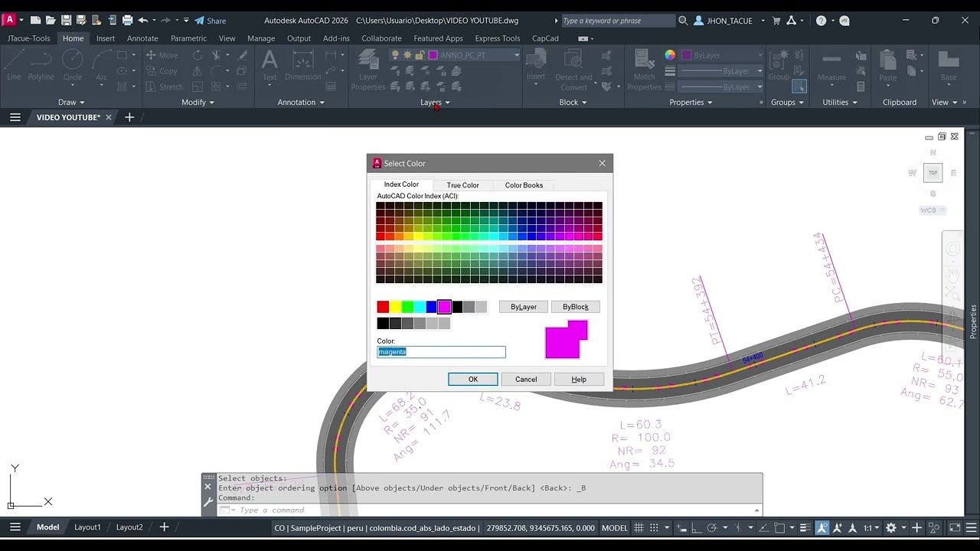The width and height of the screenshot is (980, 551).
Task: Choose the Stretch tool in Modify panel
Action: pyautogui.click(x=164, y=87)
